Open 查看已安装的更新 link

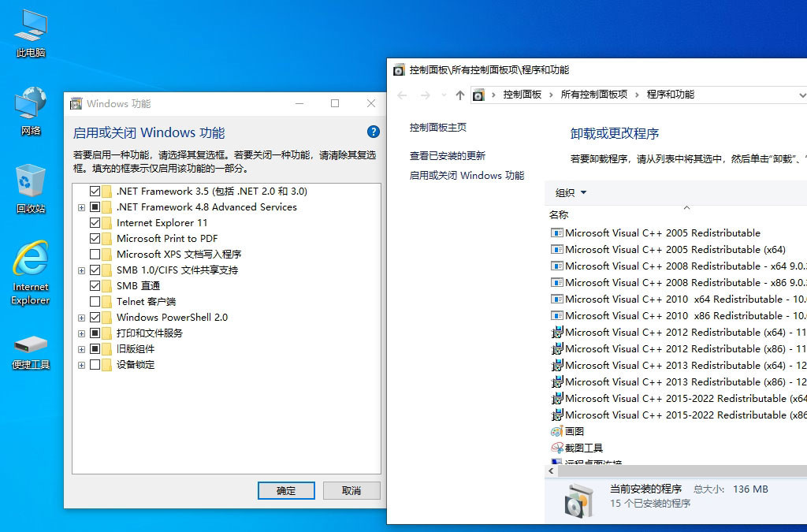click(448, 156)
